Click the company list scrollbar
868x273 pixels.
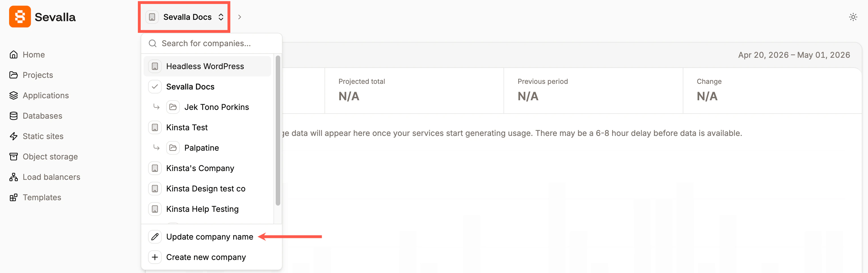pyautogui.click(x=278, y=131)
